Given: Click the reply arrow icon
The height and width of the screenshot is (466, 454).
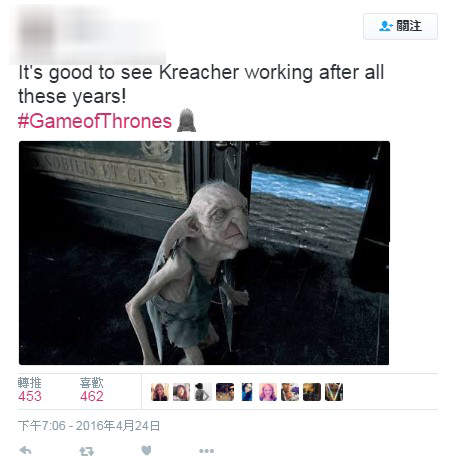Looking at the screenshot, I should click(26, 451).
